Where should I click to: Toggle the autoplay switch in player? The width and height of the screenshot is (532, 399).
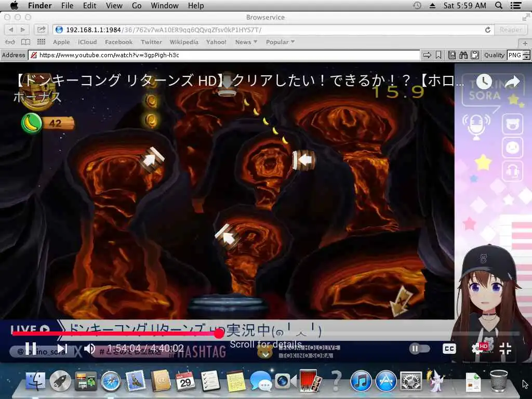[419, 349]
